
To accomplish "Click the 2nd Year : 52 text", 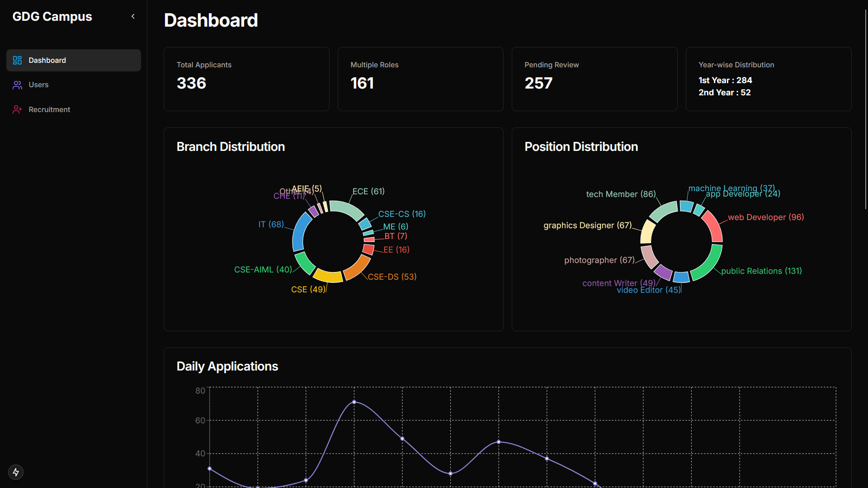I will [x=724, y=93].
